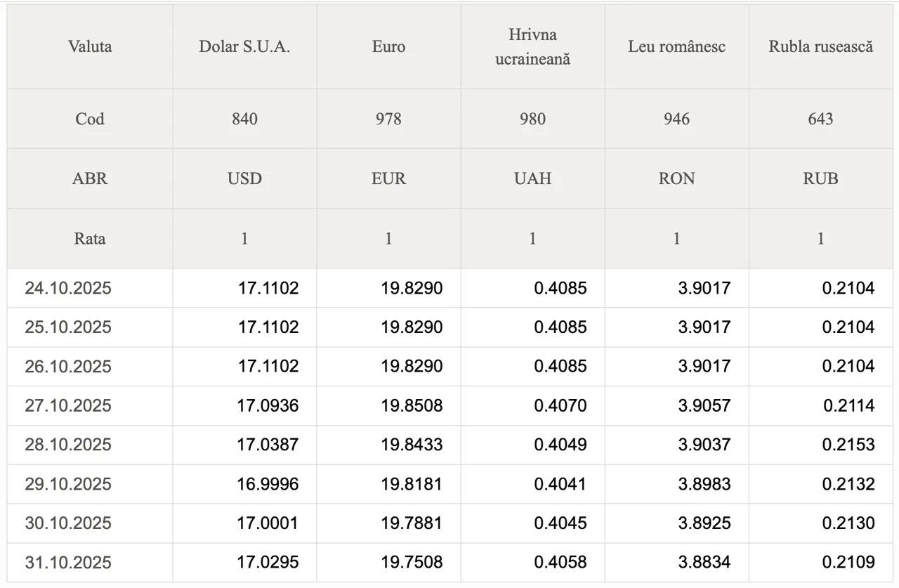The width and height of the screenshot is (899, 588).
Task: Click the Leu românesc column header
Action: coord(676,47)
